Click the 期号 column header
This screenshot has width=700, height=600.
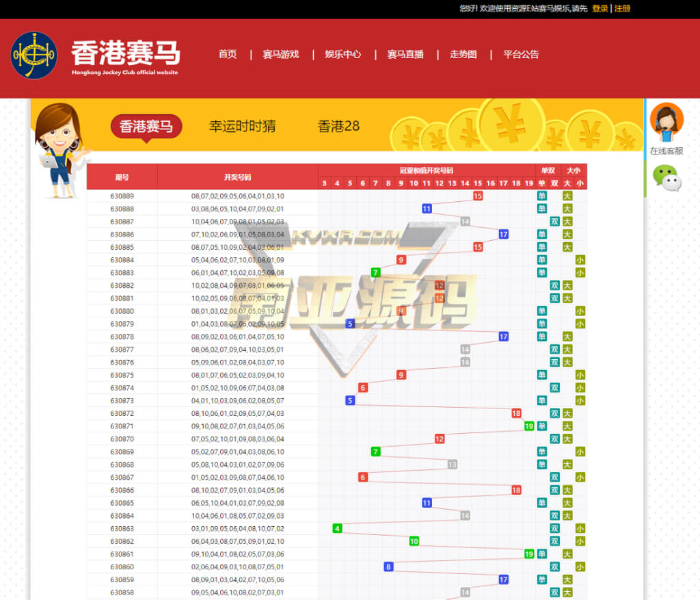[x=122, y=177]
